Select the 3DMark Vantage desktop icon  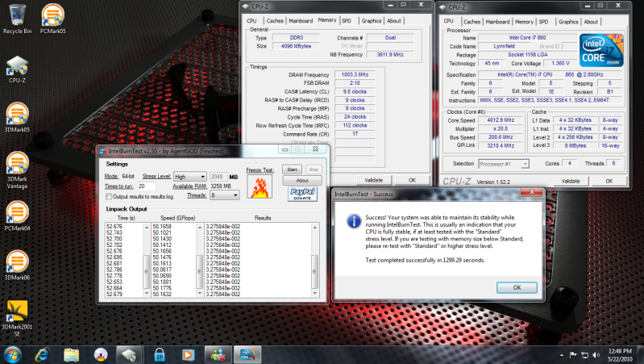[x=17, y=170]
